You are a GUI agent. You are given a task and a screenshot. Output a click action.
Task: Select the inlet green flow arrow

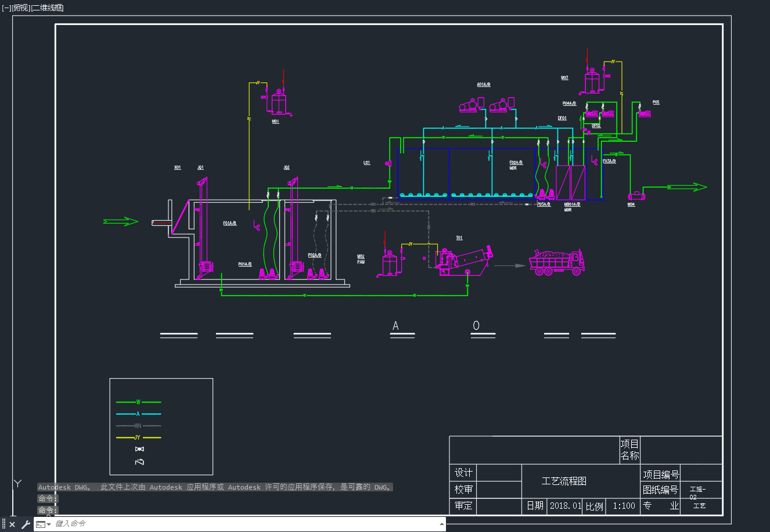click(x=121, y=221)
